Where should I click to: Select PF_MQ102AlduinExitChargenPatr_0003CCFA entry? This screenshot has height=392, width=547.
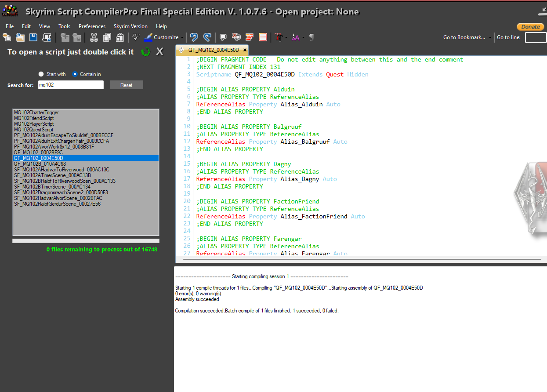[x=86, y=141]
